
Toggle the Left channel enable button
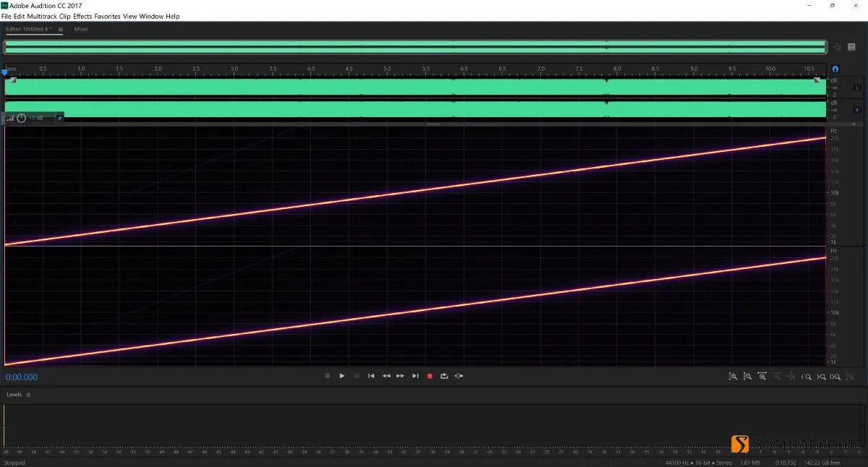857,87
